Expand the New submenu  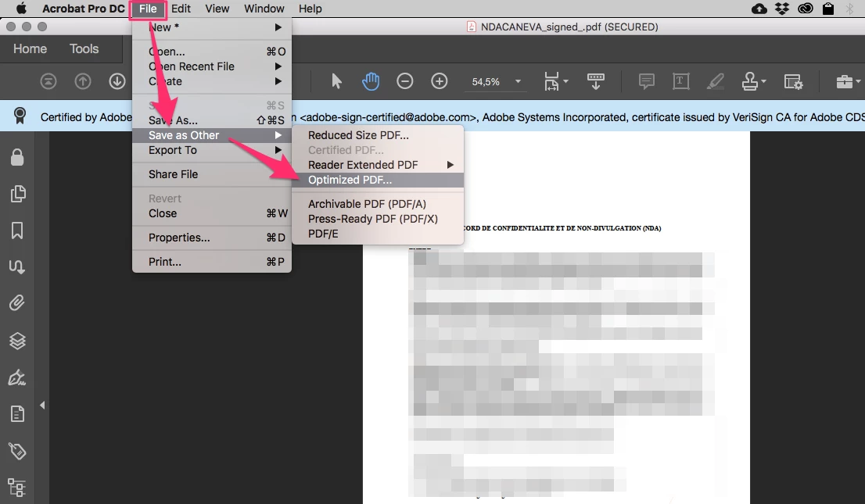(212, 27)
